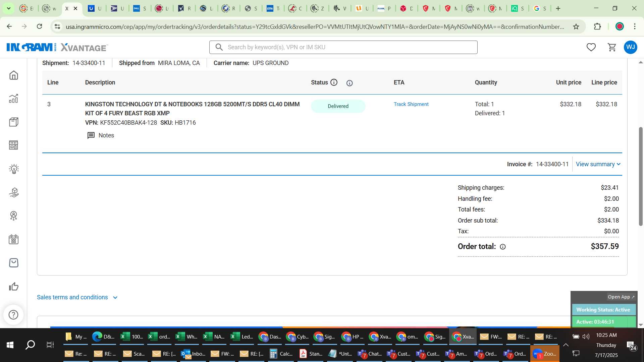Click the volume speaker tray icon
The image size is (644, 362).
(586, 337)
